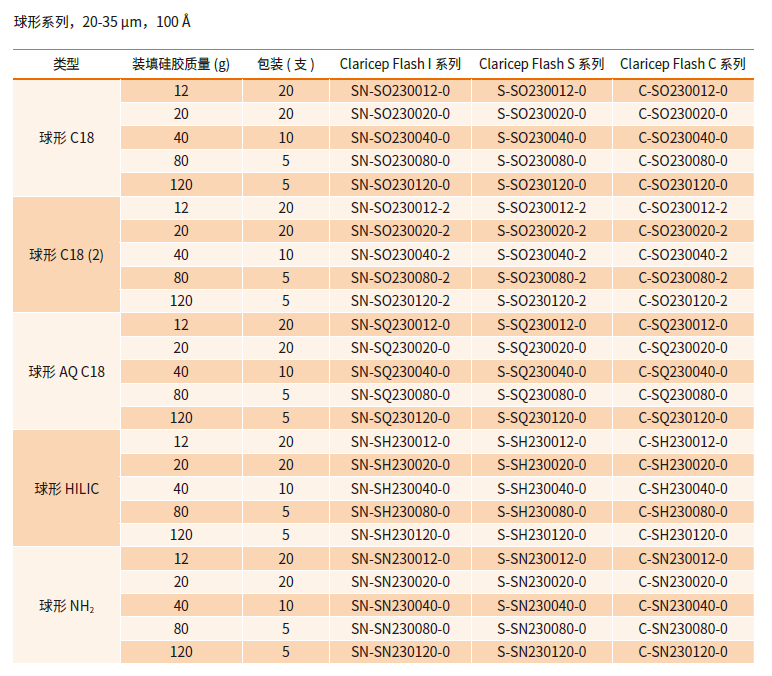Click part number S-SH230012-0
Viewport: 772px width, 676px height.
point(542,442)
